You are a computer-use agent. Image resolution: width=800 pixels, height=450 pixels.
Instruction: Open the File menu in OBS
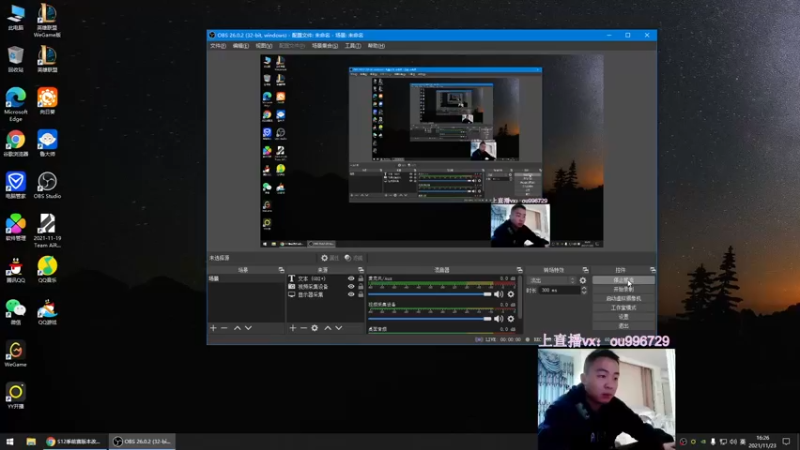click(218, 46)
